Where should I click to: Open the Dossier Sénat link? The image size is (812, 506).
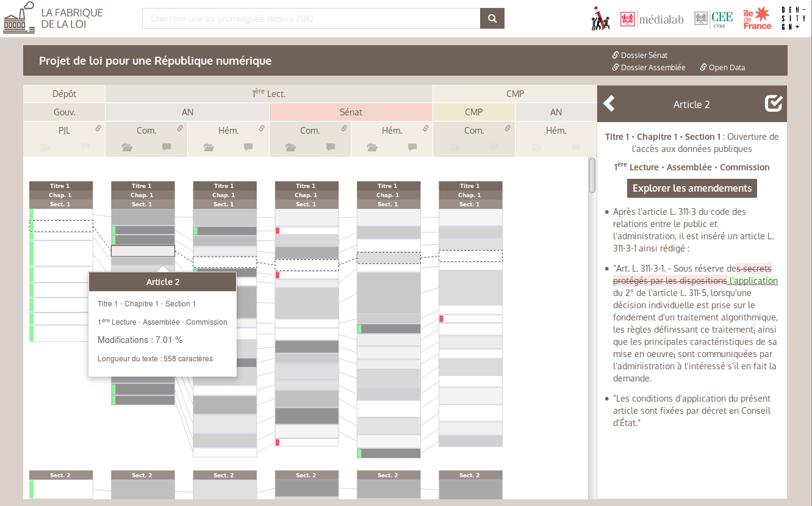644,56
